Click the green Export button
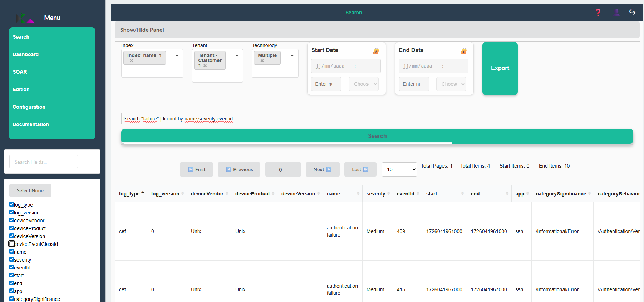 pyautogui.click(x=500, y=68)
